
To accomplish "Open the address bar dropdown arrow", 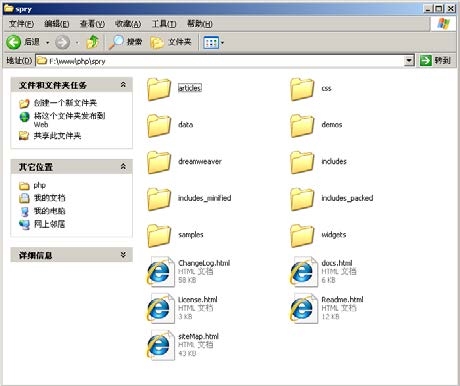I will coord(409,61).
